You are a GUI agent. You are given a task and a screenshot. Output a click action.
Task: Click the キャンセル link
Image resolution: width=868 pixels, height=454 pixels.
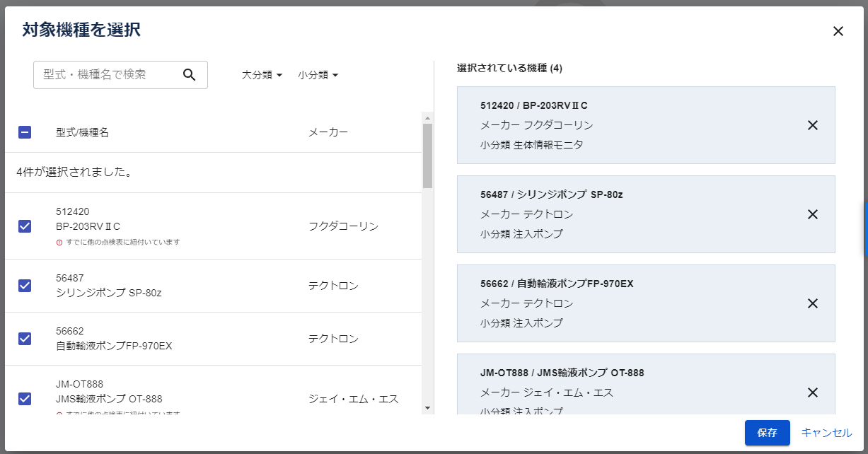click(826, 433)
